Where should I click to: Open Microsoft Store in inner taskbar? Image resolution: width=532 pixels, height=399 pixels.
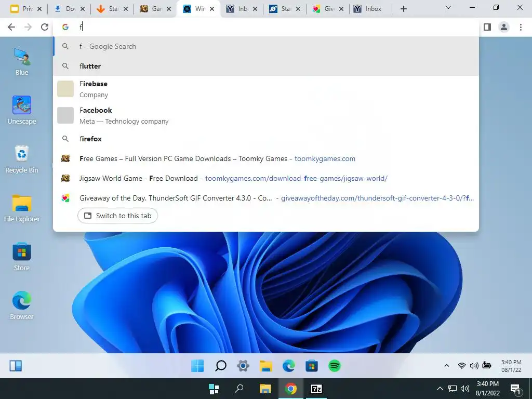312,366
